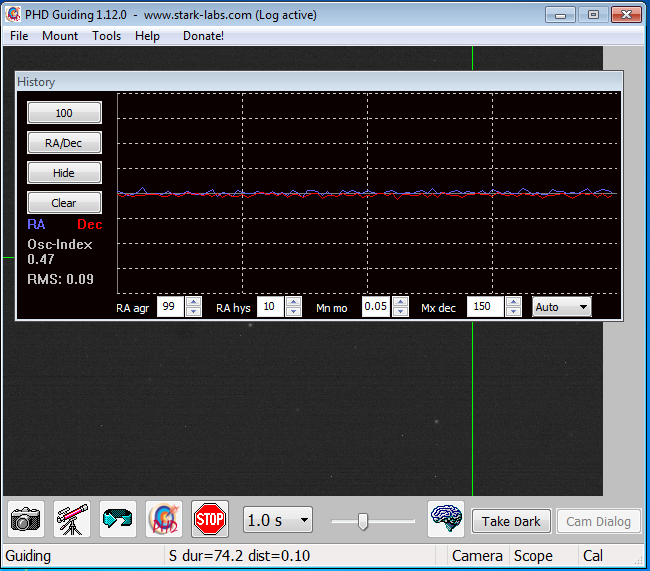
Task: Increase RA agr value with up arrow
Action: point(194,302)
